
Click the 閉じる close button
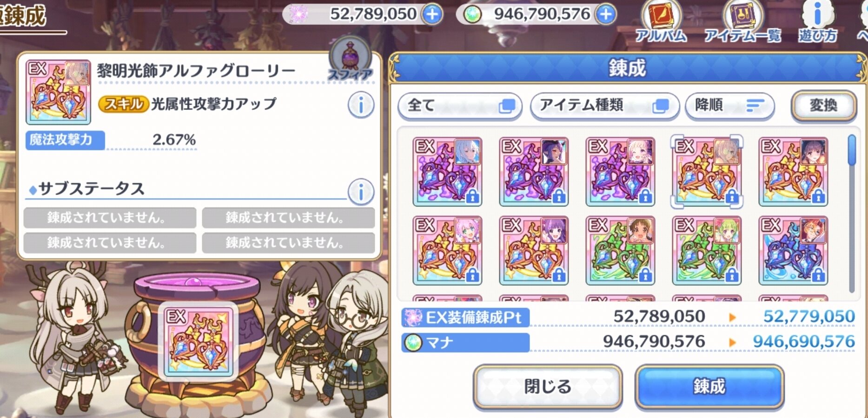548,386
